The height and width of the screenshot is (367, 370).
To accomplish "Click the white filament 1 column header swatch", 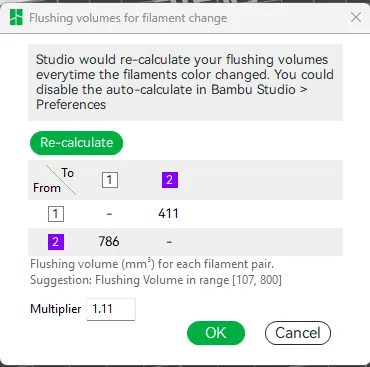I will point(110,180).
